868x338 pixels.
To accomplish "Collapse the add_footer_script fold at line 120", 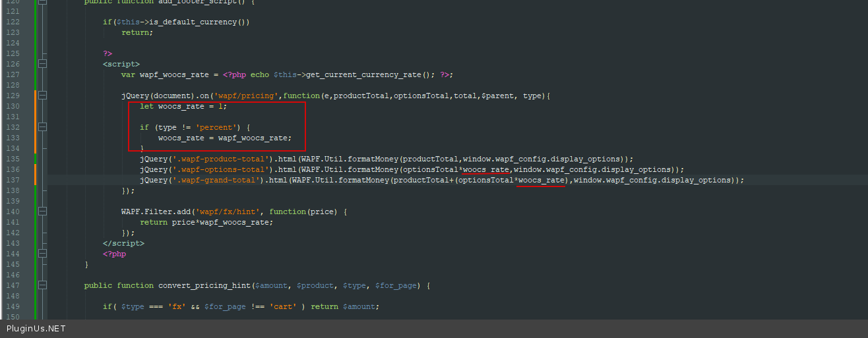I will click(x=43, y=2).
